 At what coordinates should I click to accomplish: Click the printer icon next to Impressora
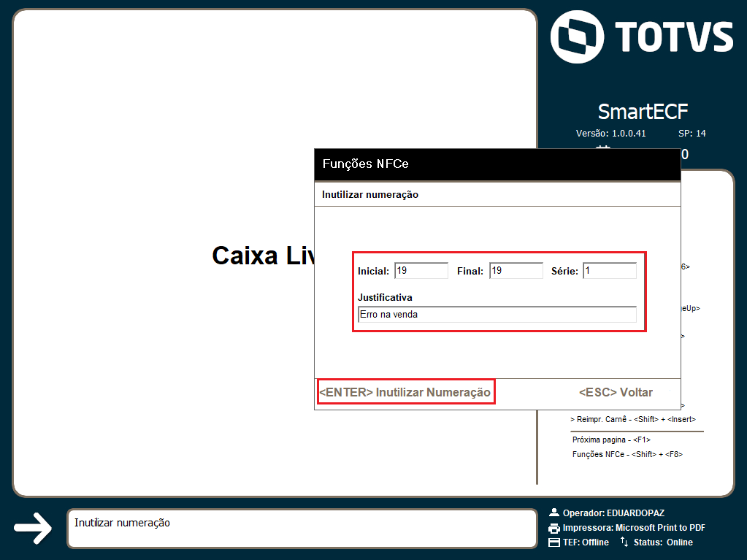pos(553,528)
